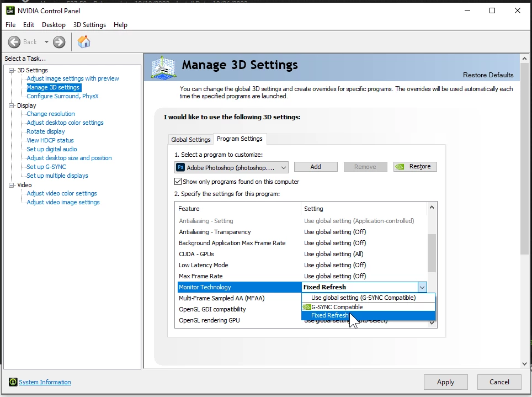
Task: Click settings list scroll up arrow
Action: (432, 207)
